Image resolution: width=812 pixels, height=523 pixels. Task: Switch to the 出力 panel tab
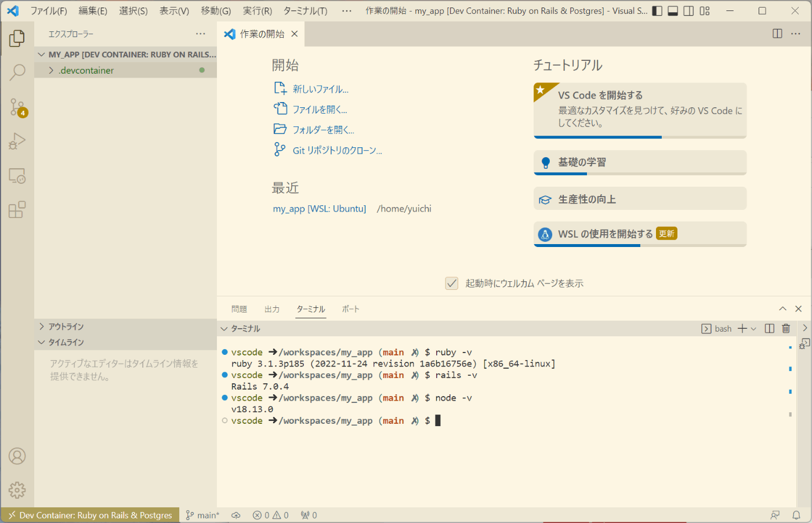click(272, 309)
